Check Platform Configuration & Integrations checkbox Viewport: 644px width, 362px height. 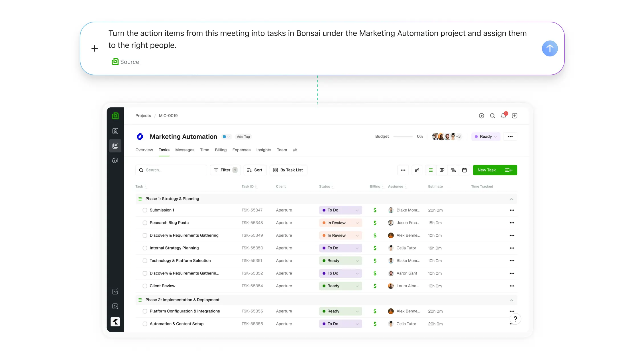pyautogui.click(x=145, y=311)
